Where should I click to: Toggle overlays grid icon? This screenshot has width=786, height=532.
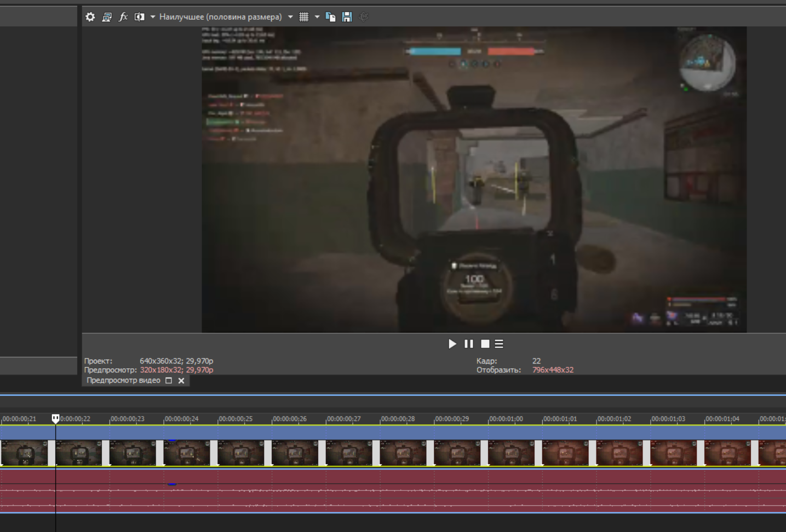pyautogui.click(x=304, y=17)
